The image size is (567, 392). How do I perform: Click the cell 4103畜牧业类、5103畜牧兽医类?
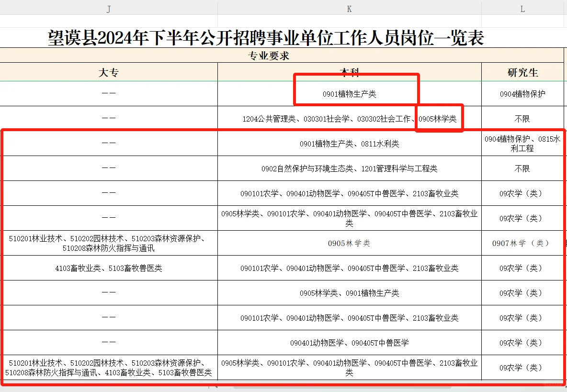[x=109, y=268]
